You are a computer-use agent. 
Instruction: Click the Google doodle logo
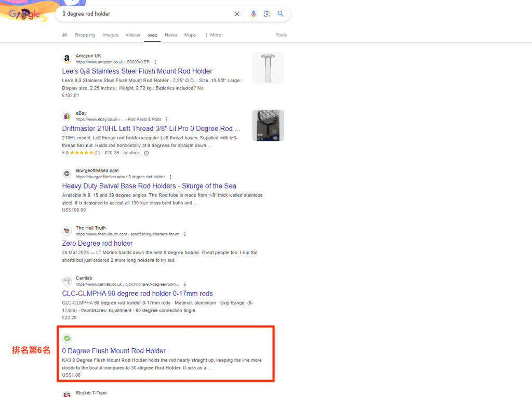click(x=24, y=13)
